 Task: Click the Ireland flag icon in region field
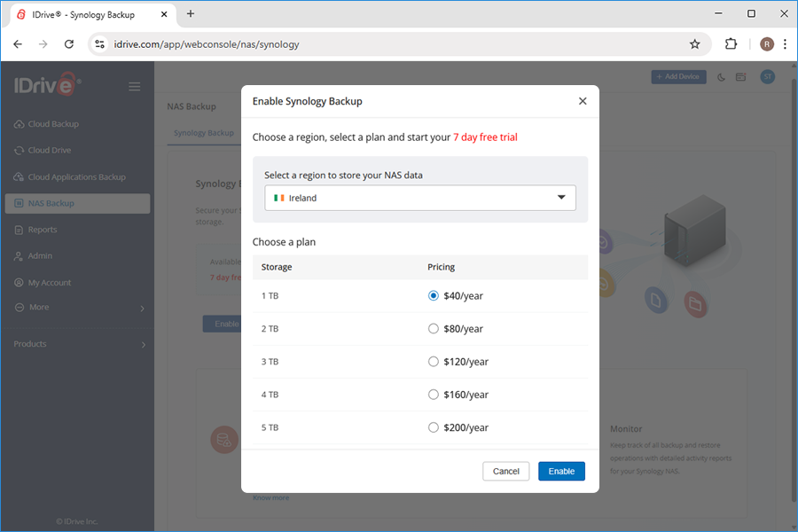tap(279, 198)
